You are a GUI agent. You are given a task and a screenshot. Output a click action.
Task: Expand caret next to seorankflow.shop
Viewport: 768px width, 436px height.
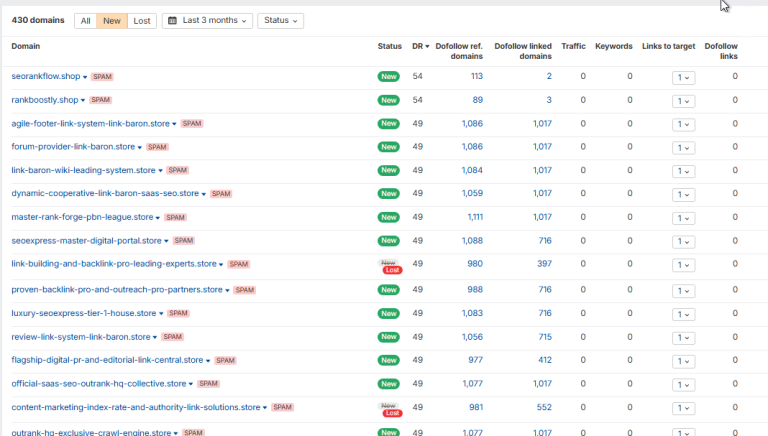point(85,77)
